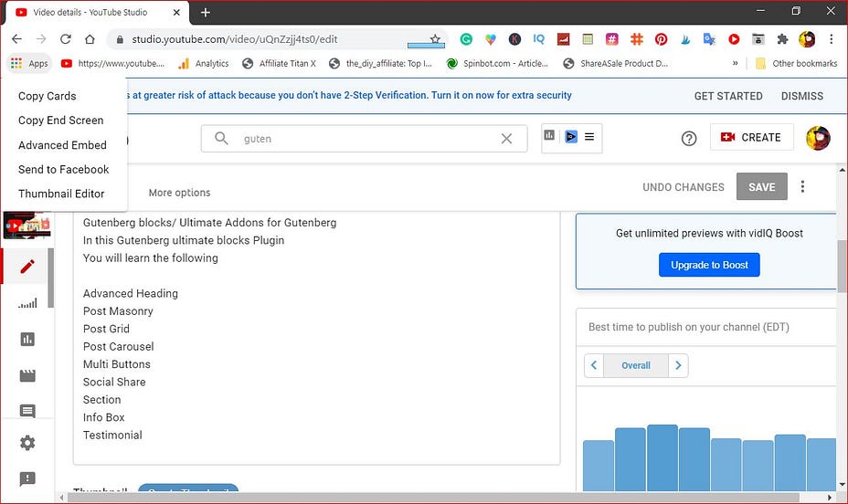
Task: Click the Grammarly extension icon
Action: 466,39
